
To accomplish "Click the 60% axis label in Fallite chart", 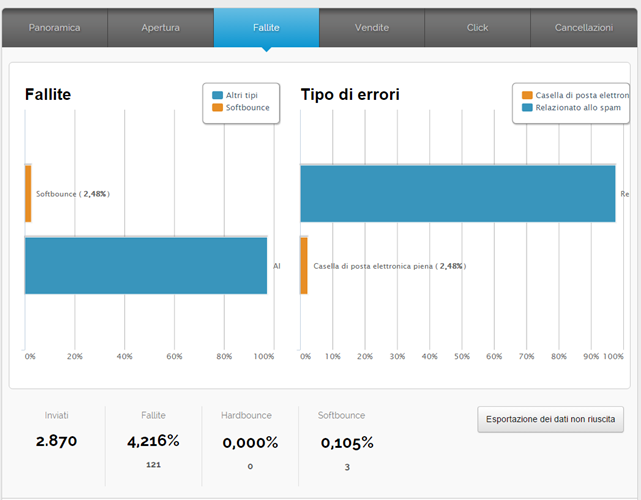I will point(174,357).
